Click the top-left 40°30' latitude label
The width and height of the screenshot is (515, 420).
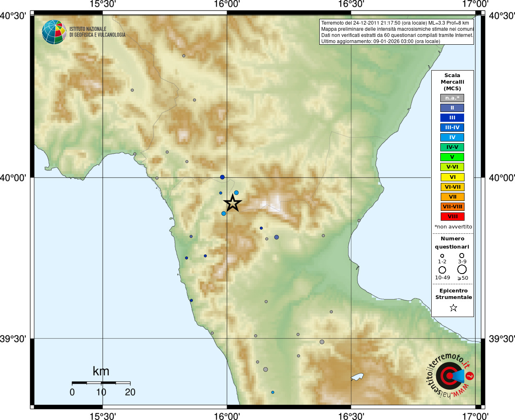click(x=13, y=16)
